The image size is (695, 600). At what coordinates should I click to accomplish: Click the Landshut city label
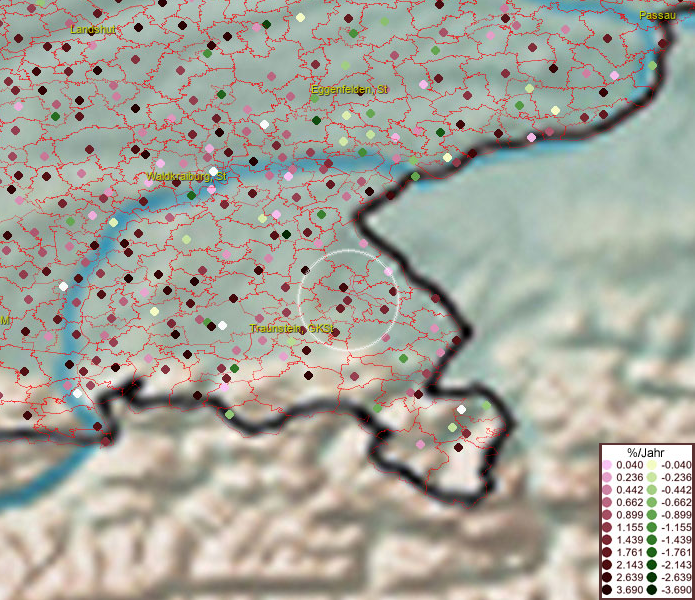(x=93, y=30)
